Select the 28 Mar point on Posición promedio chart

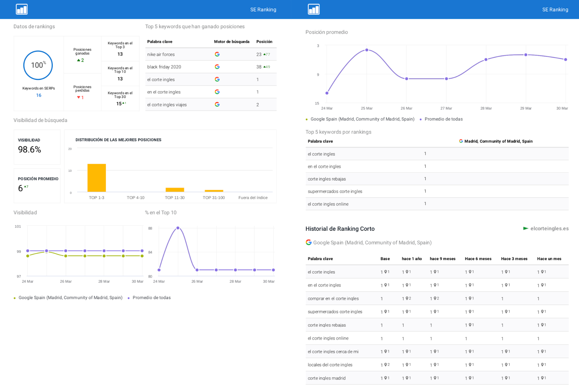pos(486,60)
